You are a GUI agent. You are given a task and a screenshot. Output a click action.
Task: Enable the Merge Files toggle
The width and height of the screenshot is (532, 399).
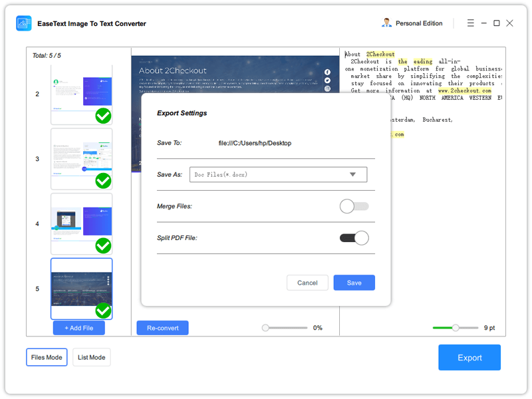click(x=354, y=206)
